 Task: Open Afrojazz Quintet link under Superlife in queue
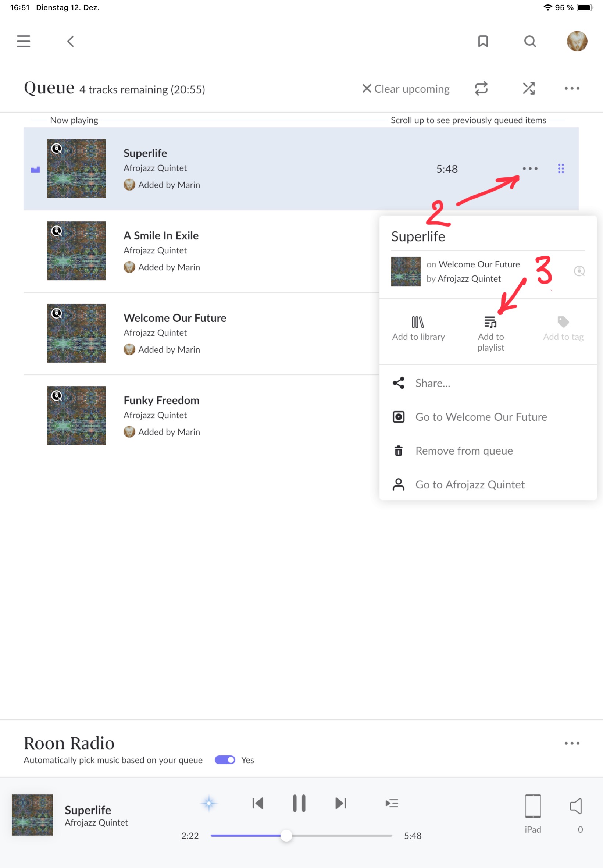click(155, 168)
